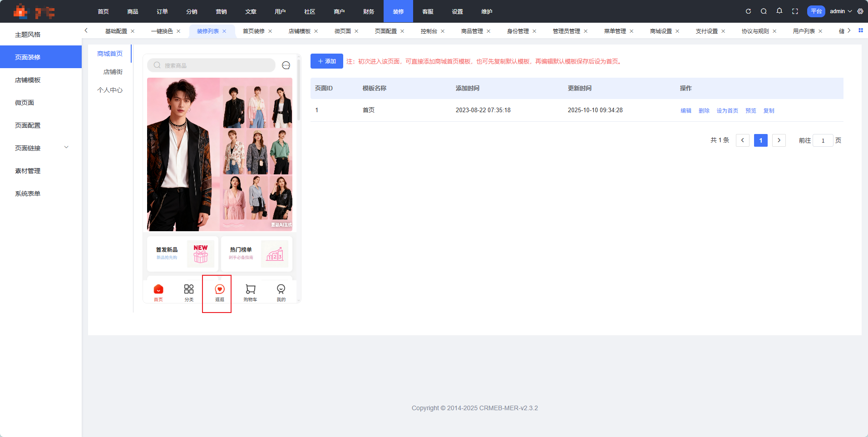Viewport: 868px width, 437px height.
Task: Click the 设为首页 link for 首页 row
Action: point(727,111)
